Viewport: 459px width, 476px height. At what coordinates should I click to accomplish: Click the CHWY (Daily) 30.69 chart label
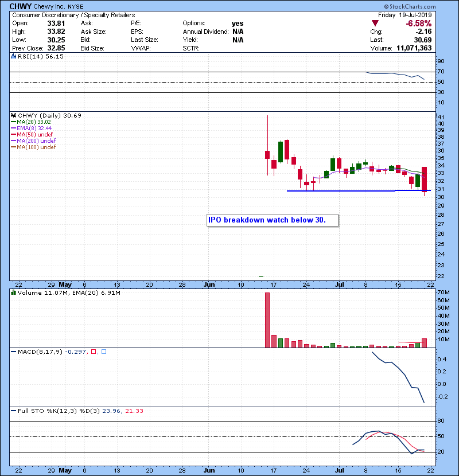point(49,116)
